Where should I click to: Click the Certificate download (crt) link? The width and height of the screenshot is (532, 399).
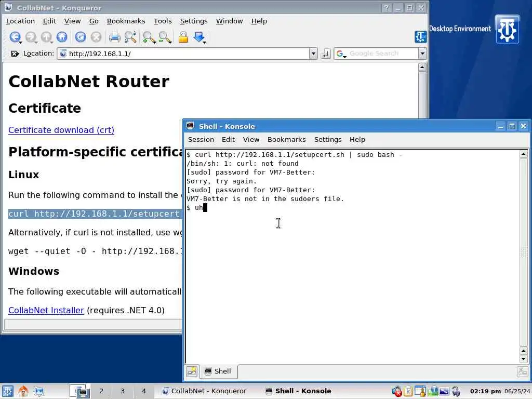(61, 130)
